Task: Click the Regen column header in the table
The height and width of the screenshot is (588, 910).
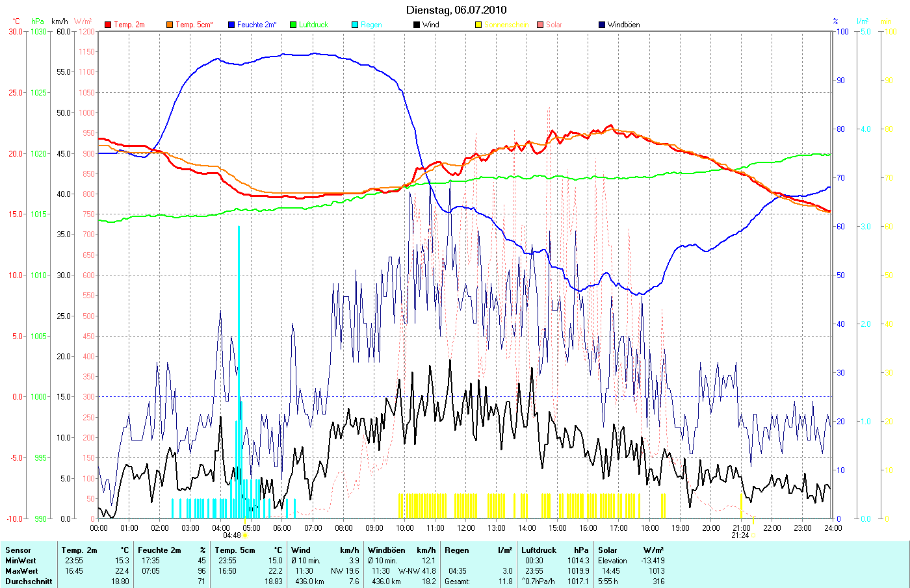Action: [x=457, y=550]
